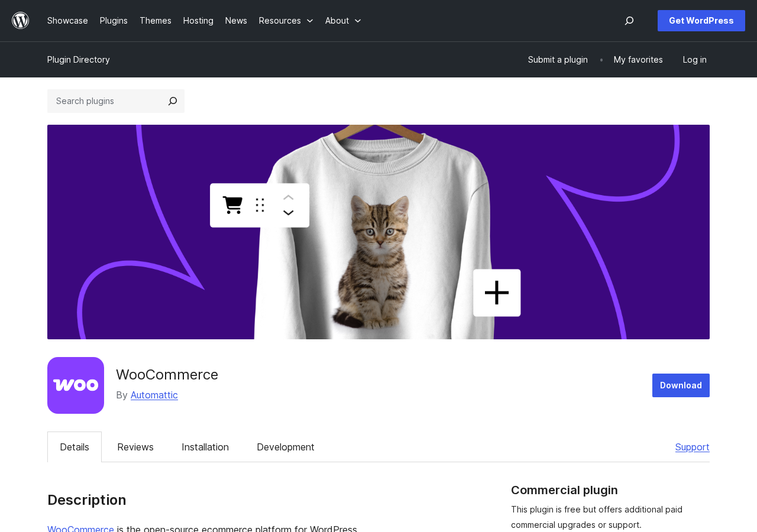
Task: Open the News page
Action: click(x=236, y=21)
